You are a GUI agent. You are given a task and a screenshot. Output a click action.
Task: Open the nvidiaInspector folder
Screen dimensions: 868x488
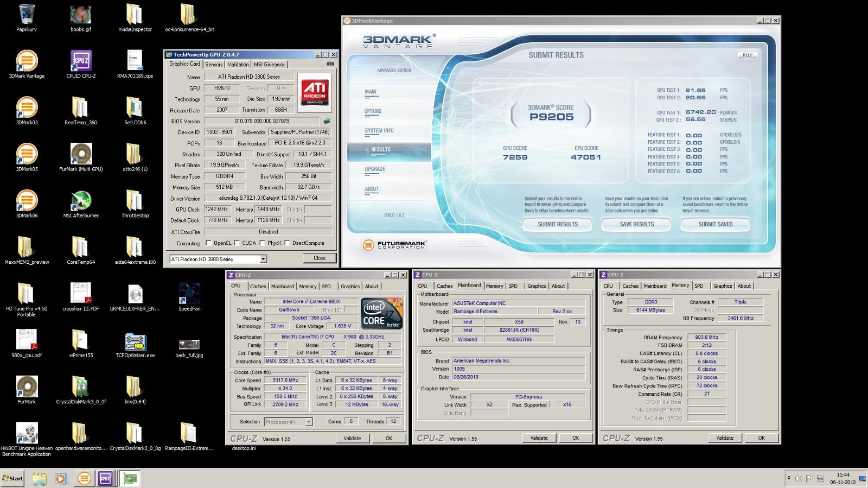(x=135, y=17)
